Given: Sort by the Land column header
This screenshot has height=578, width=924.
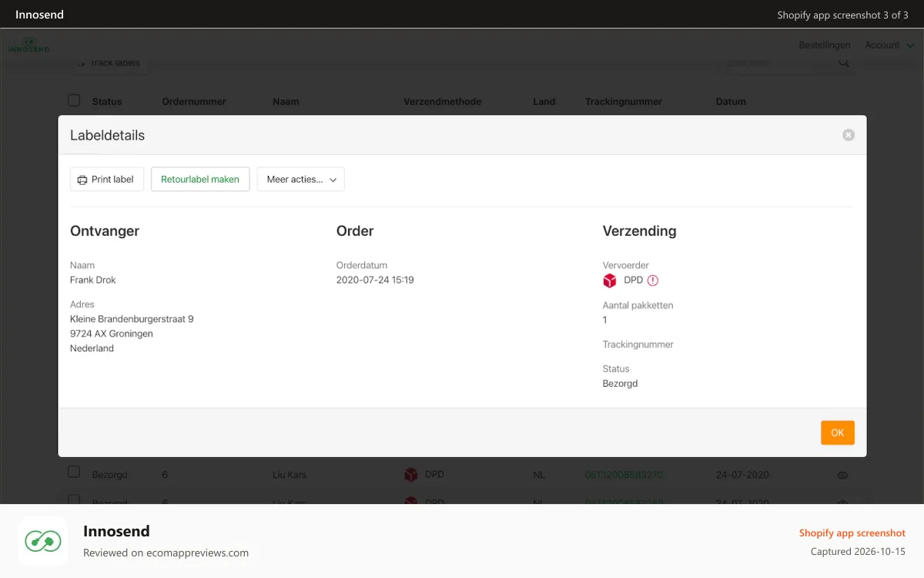Looking at the screenshot, I should (x=544, y=102).
